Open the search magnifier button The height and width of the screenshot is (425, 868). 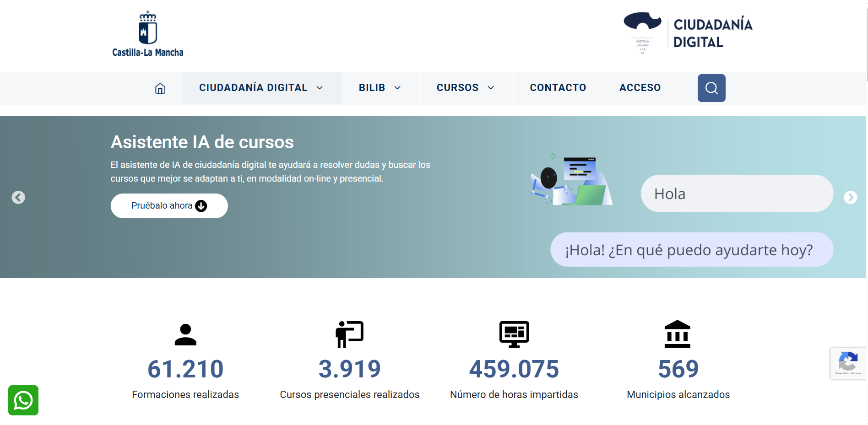711,88
